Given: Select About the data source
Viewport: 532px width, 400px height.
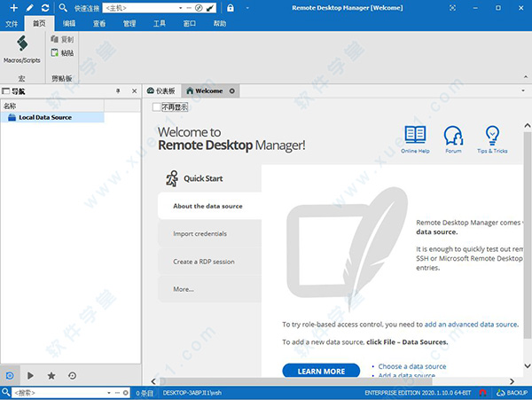Looking at the screenshot, I should click(x=209, y=206).
